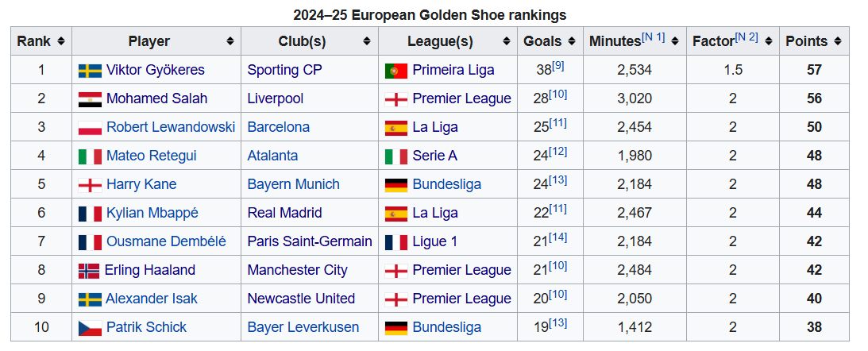This screenshot has height=351, width=868.
Task: Click sort arrows in the Club(s) header
Action: point(366,41)
